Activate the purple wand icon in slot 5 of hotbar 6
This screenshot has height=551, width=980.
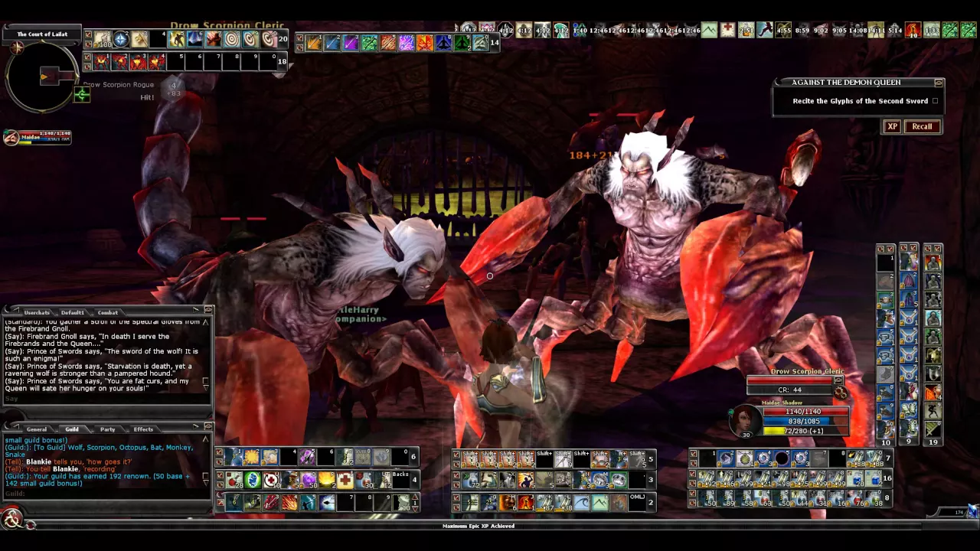(307, 456)
